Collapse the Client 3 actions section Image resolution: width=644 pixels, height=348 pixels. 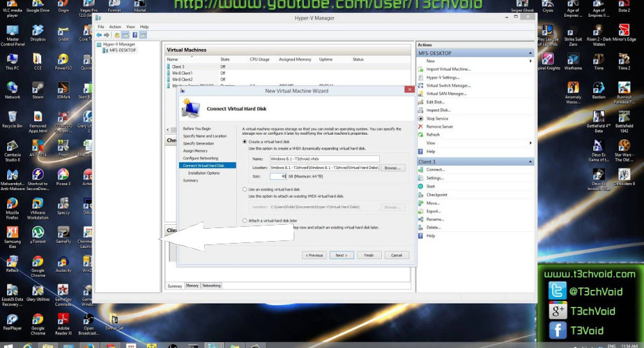(x=530, y=162)
